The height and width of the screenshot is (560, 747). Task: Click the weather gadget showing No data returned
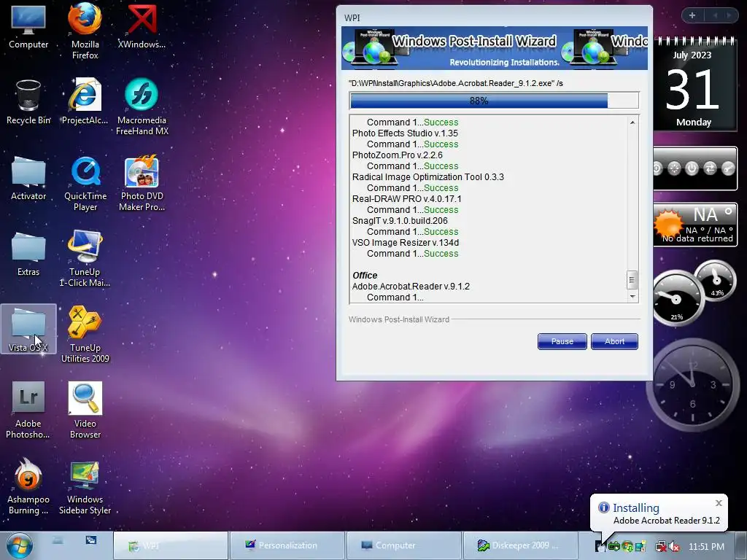[695, 225]
